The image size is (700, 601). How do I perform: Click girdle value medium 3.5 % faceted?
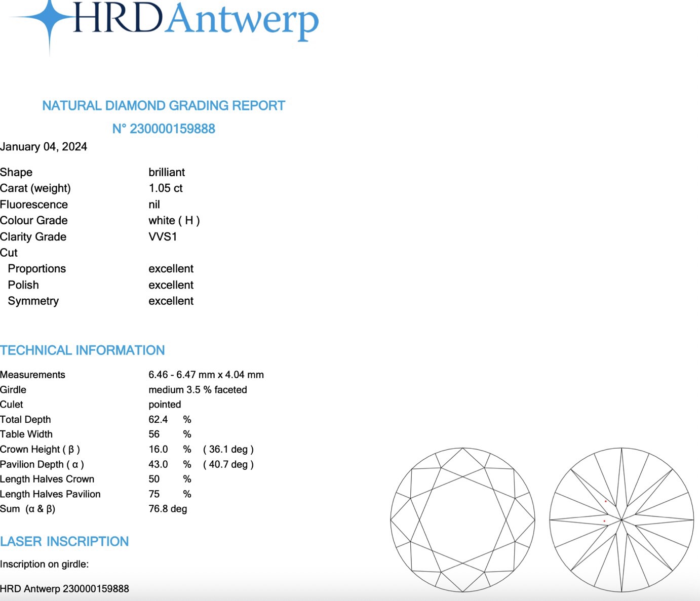(198, 390)
